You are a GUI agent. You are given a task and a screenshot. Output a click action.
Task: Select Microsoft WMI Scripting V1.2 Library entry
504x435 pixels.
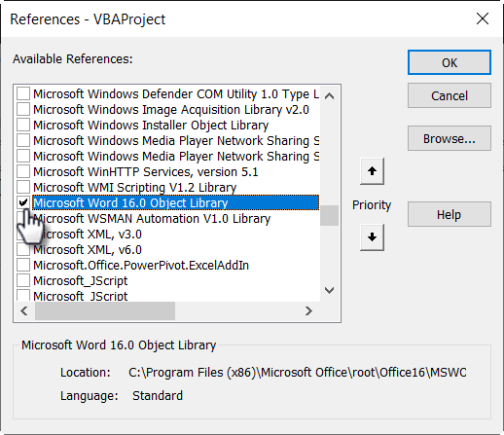click(x=135, y=188)
